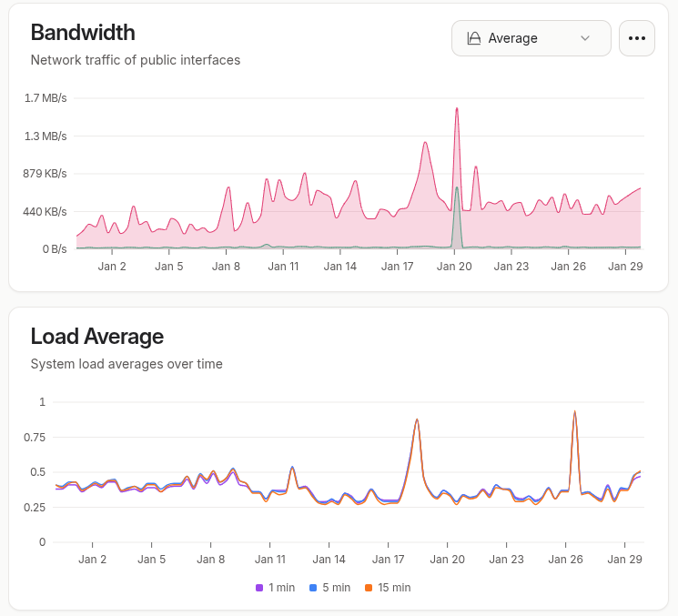
Task: Click the 1.7 MB/s axis label
Action: point(46,97)
